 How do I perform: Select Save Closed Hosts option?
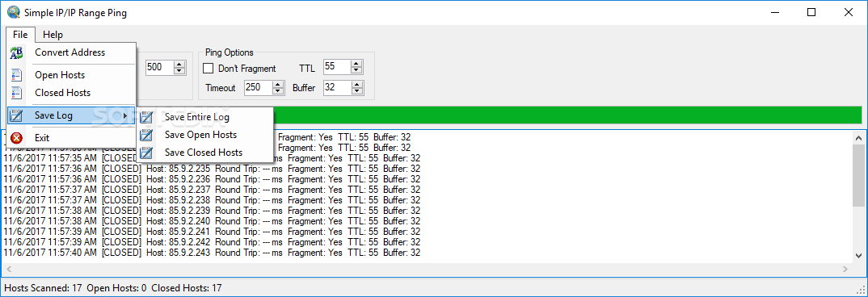coord(204,153)
